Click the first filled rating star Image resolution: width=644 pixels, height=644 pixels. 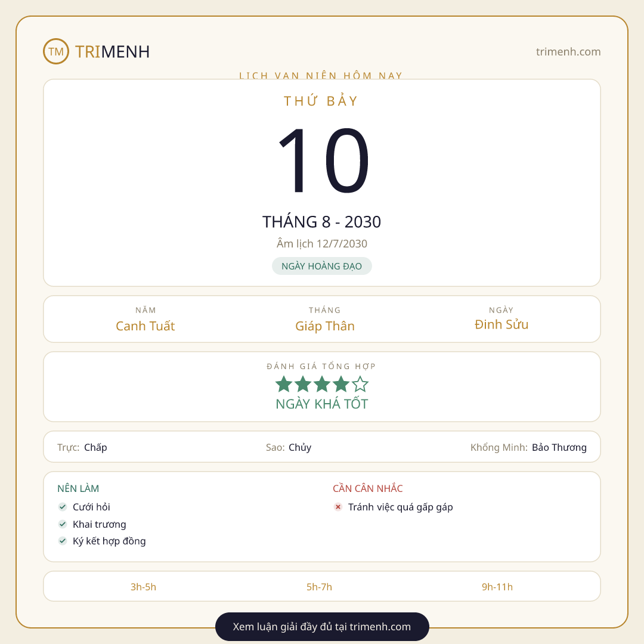[x=284, y=384]
